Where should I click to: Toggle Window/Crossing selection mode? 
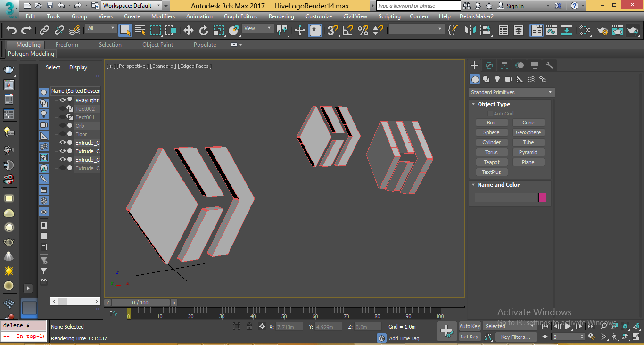tap(170, 31)
